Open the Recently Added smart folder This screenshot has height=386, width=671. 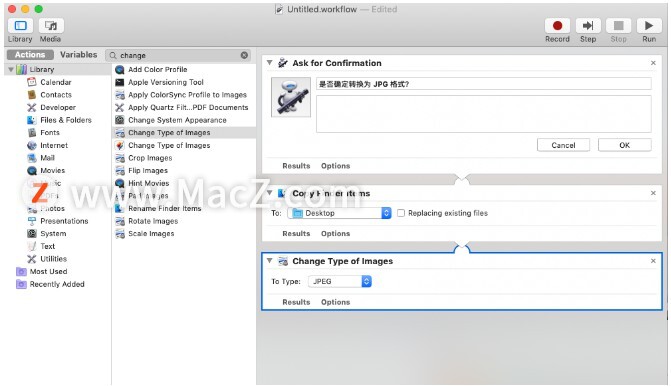(56, 284)
